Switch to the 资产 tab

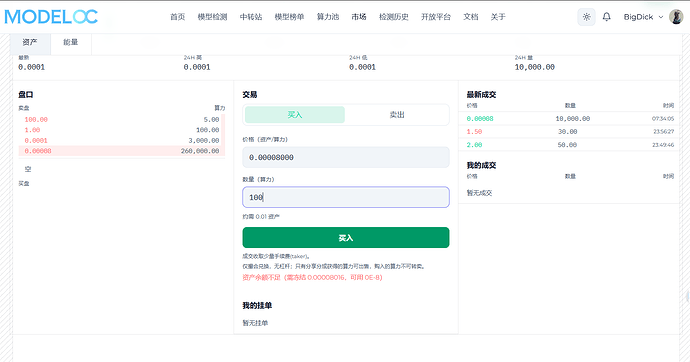[x=30, y=42]
